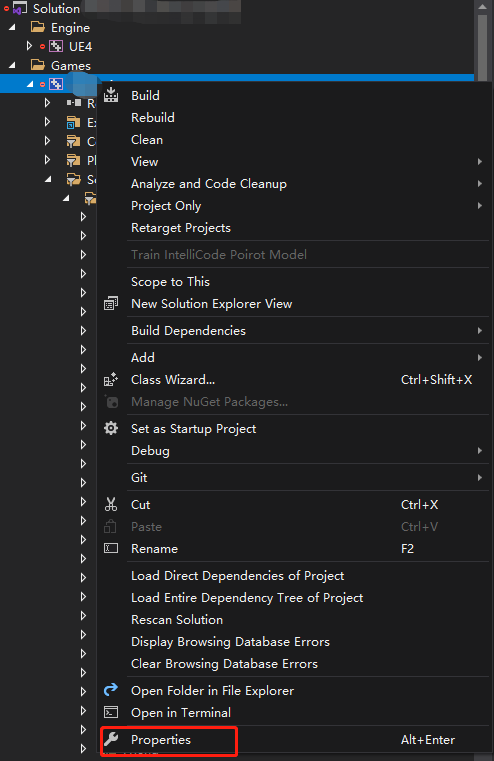
Task: Click the Properties wrench icon
Action: click(111, 739)
